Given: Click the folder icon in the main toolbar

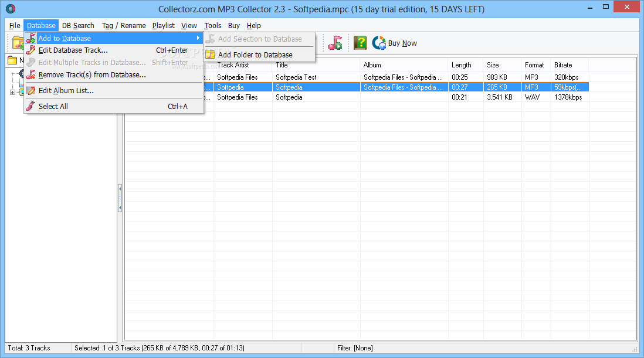Looking at the screenshot, I should 18,43.
